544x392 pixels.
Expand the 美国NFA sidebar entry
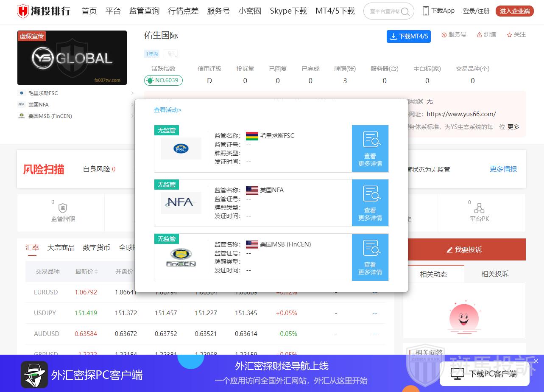132,105
